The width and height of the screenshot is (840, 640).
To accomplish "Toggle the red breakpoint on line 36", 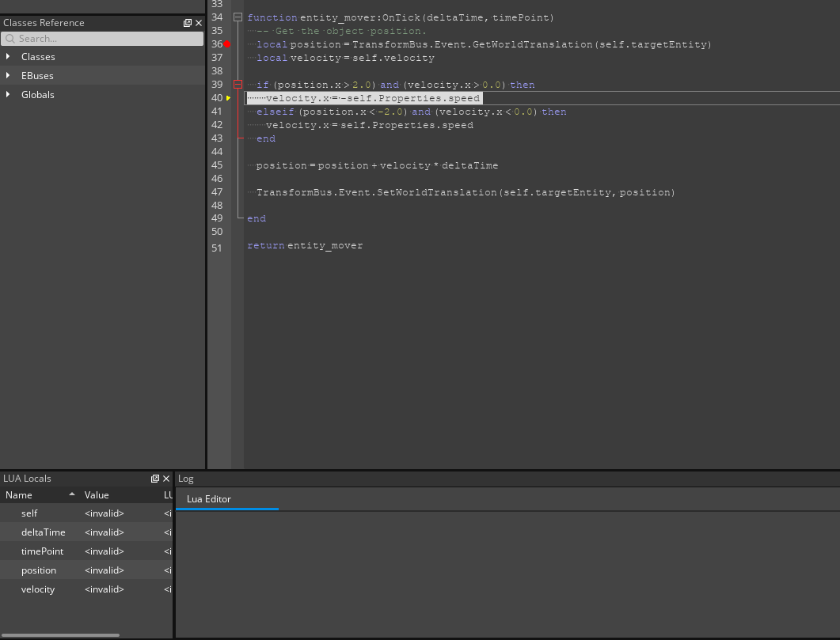I will point(228,44).
